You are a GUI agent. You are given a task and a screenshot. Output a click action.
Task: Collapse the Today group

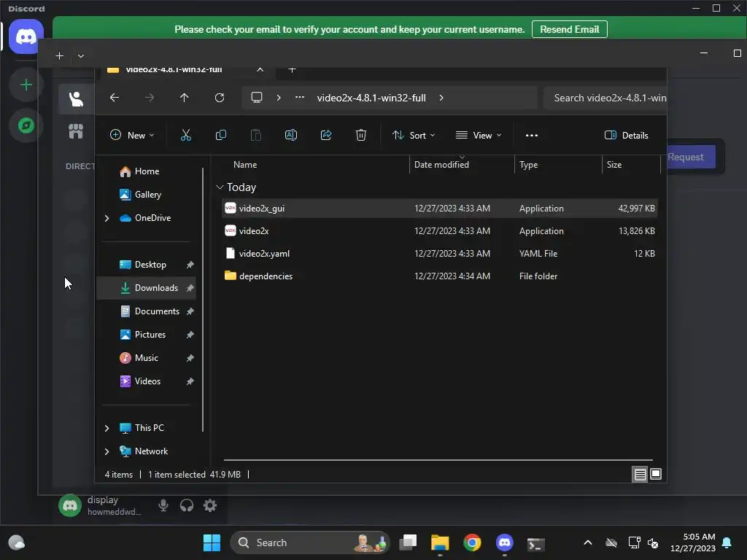[x=220, y=187]
